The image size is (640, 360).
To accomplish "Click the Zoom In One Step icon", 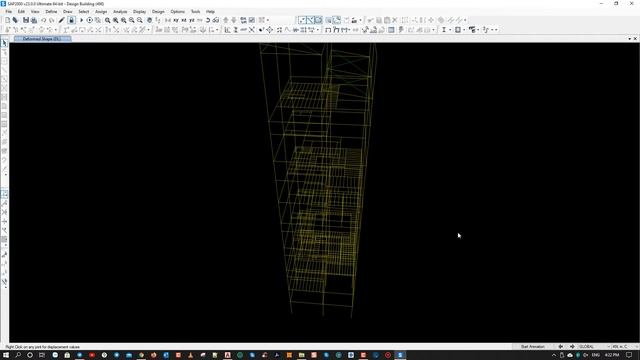I will click(x=132, y=20).
